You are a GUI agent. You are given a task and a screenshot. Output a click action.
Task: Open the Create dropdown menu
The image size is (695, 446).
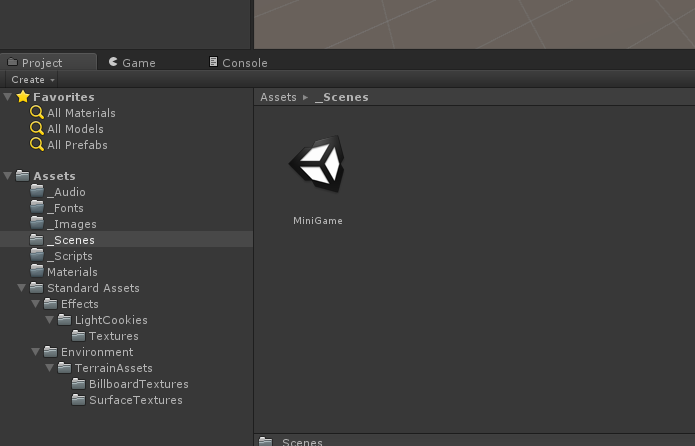pos(32,80)
